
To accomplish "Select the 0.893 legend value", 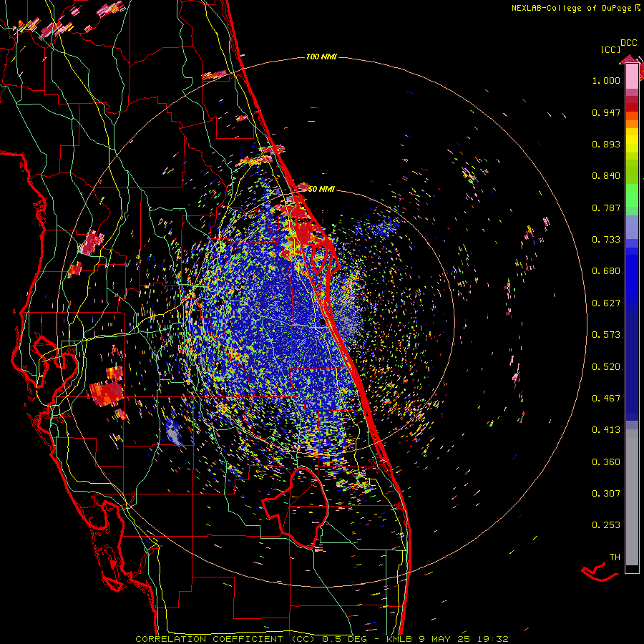I will (x=606, y=144).
